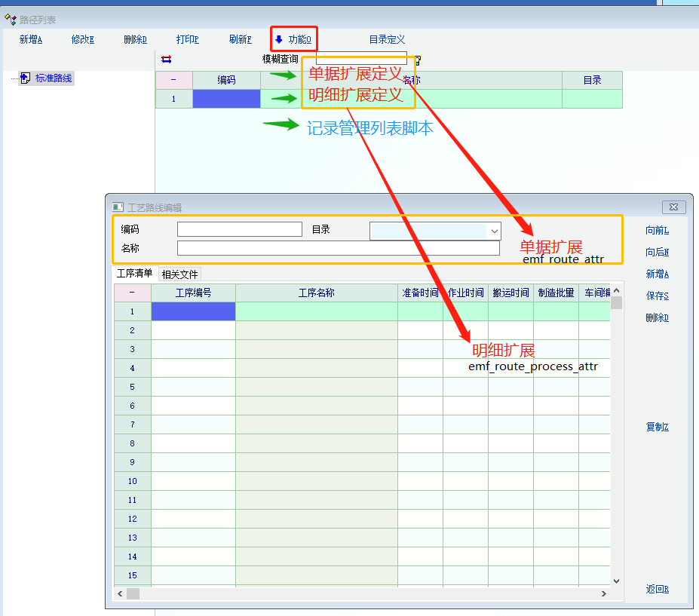Click 保存 in the dialog side panel

pyautogui.click(x=657, y=296)
